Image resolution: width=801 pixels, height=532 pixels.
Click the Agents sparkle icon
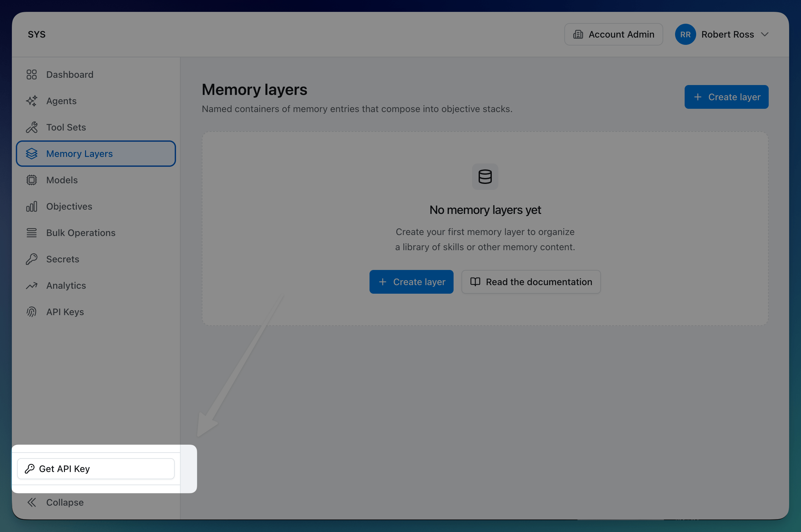coord(32,101)
